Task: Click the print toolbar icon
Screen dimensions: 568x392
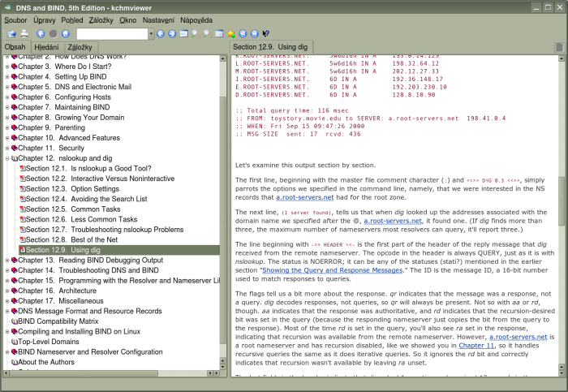Action: [24, 33]
